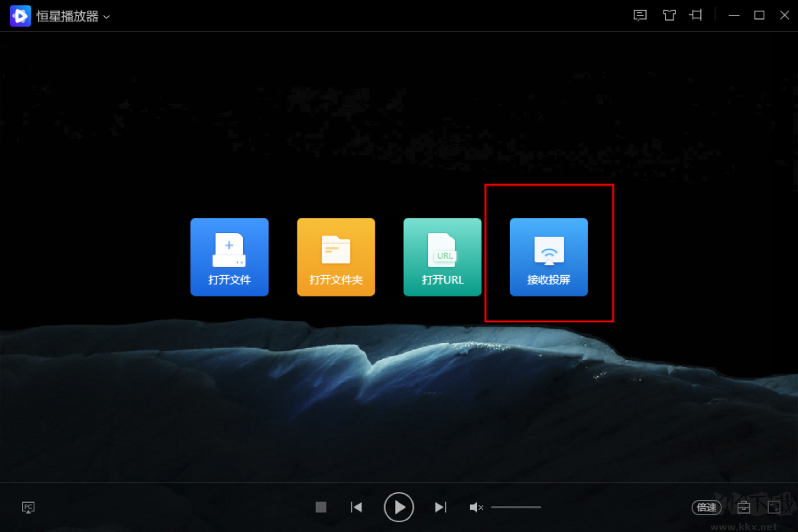Stop playback with the stop button
The height and width of the screenshot is (532, 798).
click(321, 507)
